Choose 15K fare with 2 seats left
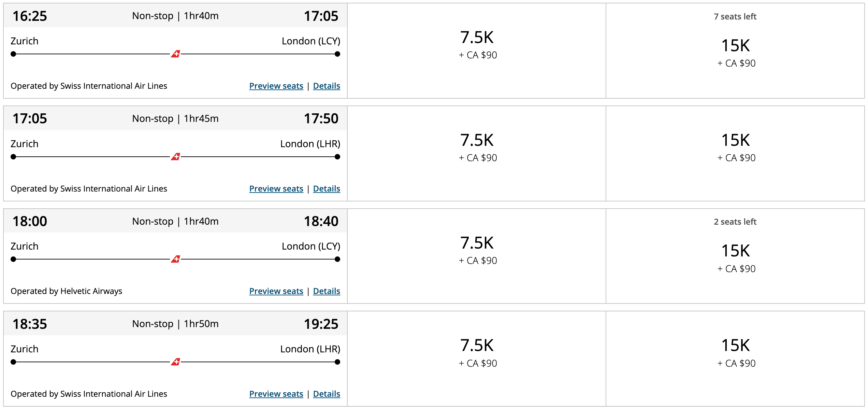 (735, 257)
